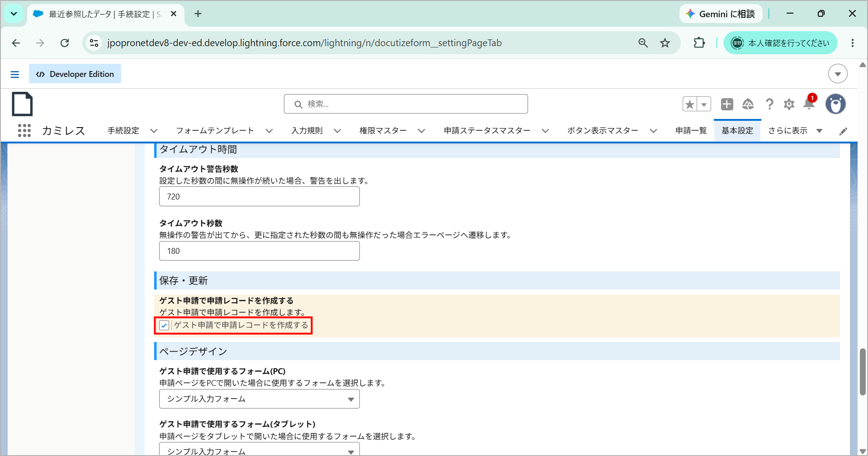
Task: Open the 手続設定 tab
Action: (x=123, y=131)
